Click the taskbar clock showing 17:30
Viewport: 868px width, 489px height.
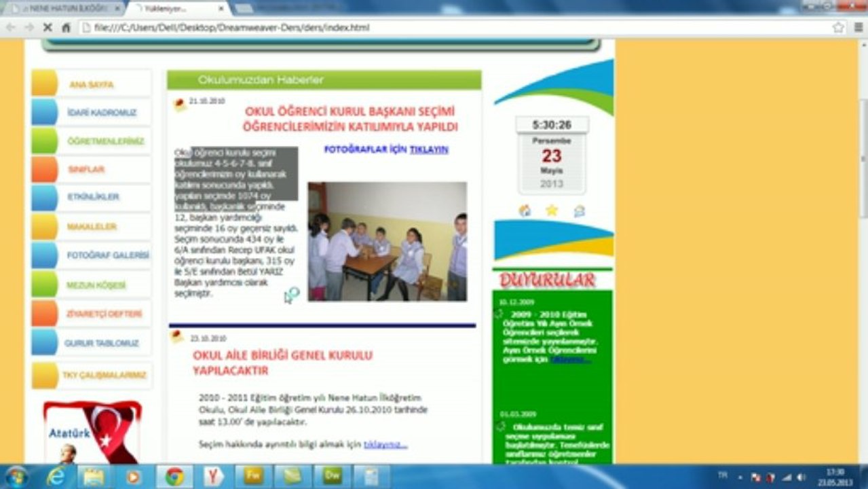(x=835, y=477)
